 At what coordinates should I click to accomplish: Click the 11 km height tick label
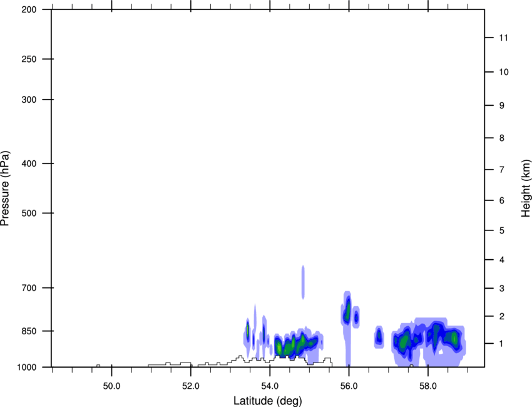tap(503, 38)
